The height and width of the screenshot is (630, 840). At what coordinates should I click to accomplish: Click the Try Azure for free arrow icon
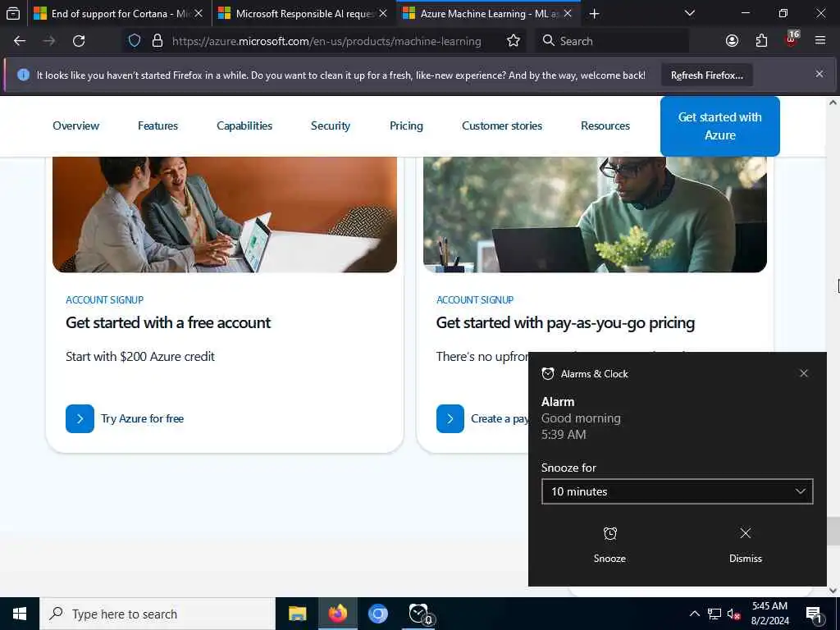click(80, 418)
